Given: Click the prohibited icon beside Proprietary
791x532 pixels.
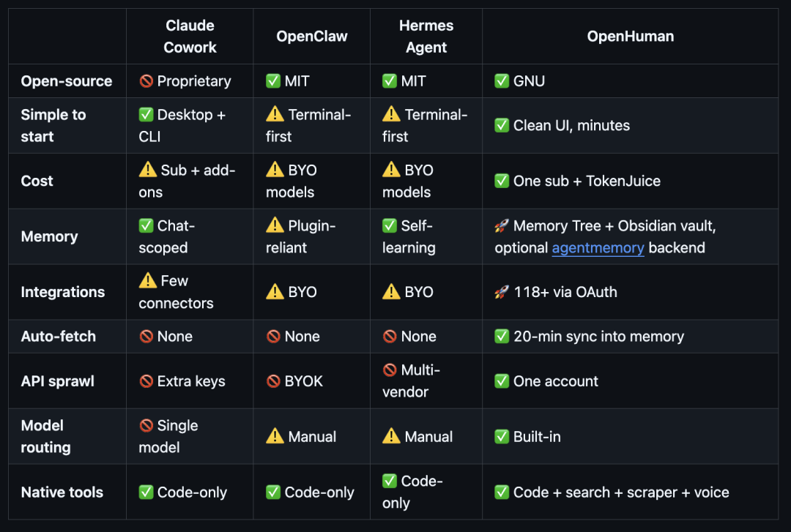Looking at the screenshot, I should [146, 80].
